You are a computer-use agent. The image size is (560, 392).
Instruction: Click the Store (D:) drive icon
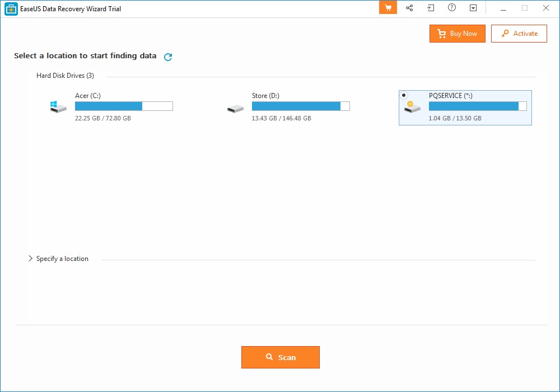[x=235, y=106]
